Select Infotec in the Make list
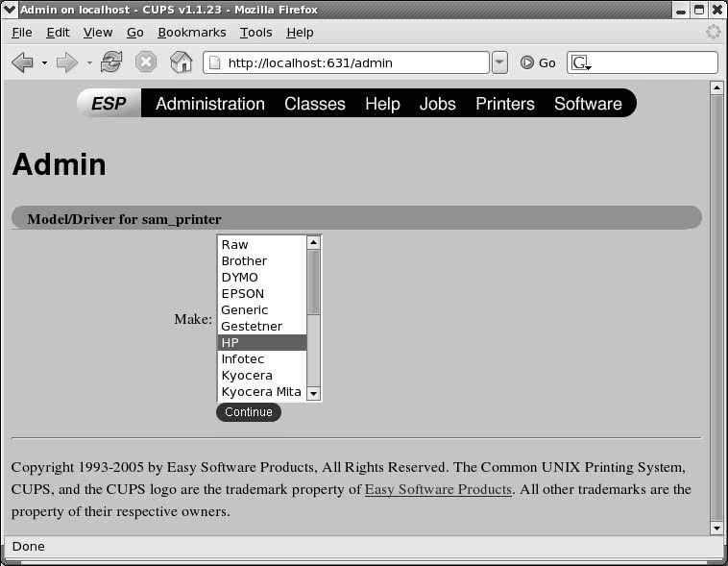The image size is (728, 566). (x=262, y=358)
